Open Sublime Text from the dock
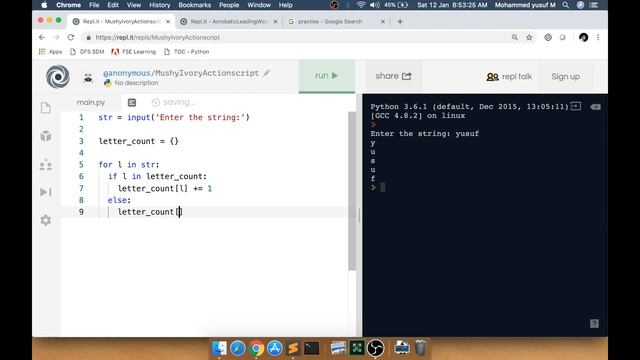Screen dimensions: 640x360 (293, 348)
